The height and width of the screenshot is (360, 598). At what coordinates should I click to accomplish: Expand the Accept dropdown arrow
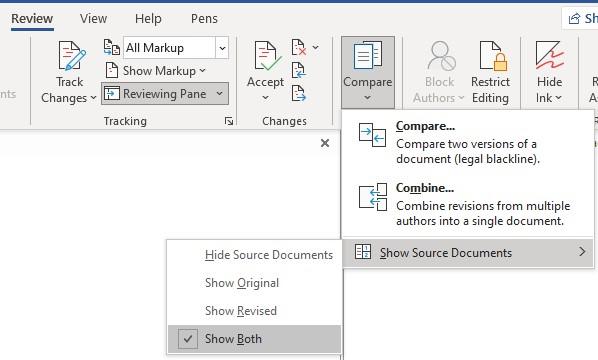pyautogui.click(x=265, y=98)
